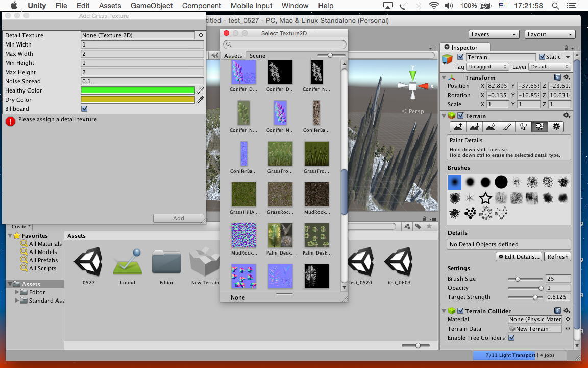
Task: Open the Tag dropdown showing Untagged
Action: tap(487, 67)
